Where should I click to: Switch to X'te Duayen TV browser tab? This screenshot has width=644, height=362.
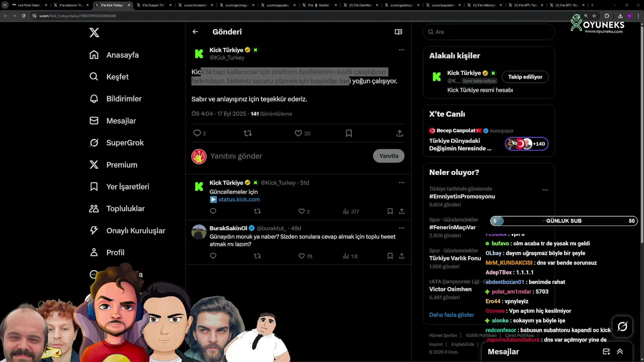pyautogui.click(x=154, y=5)
